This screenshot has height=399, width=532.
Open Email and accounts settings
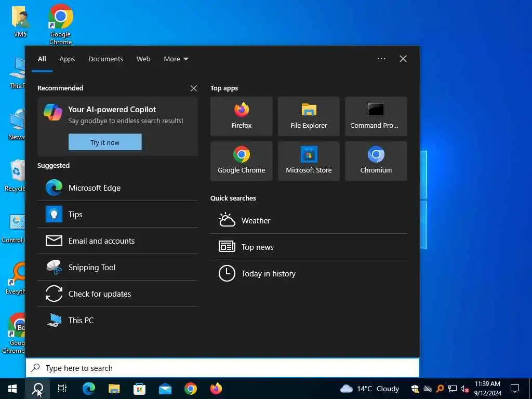[118, 241]
